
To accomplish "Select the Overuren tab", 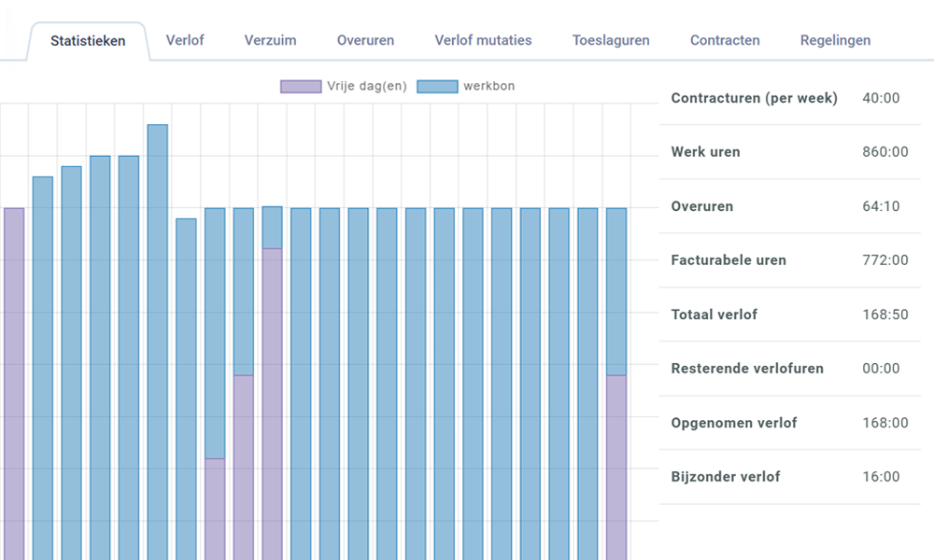I will point(365,40).
